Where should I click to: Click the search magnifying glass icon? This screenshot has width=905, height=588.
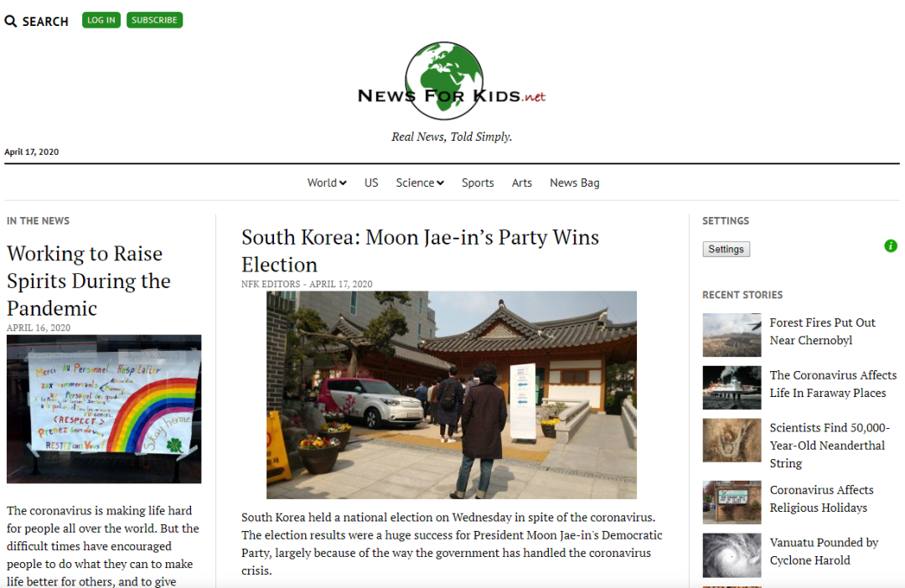click(x=10, y=21)
